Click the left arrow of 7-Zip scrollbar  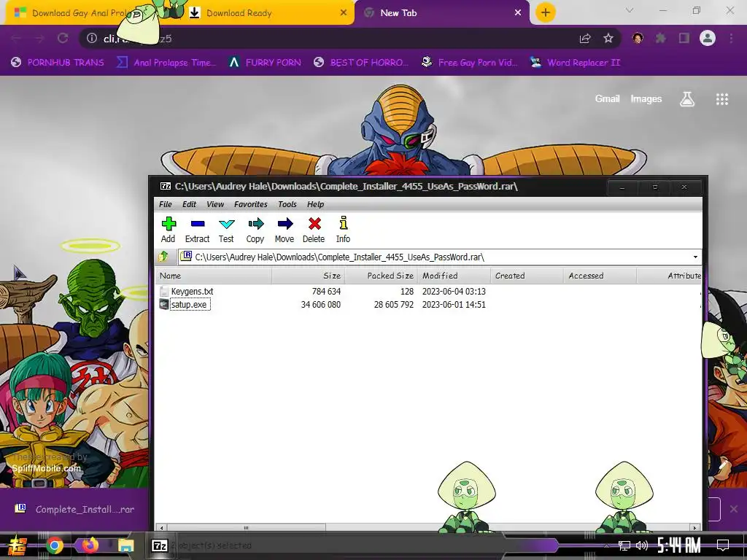point(161,528)
